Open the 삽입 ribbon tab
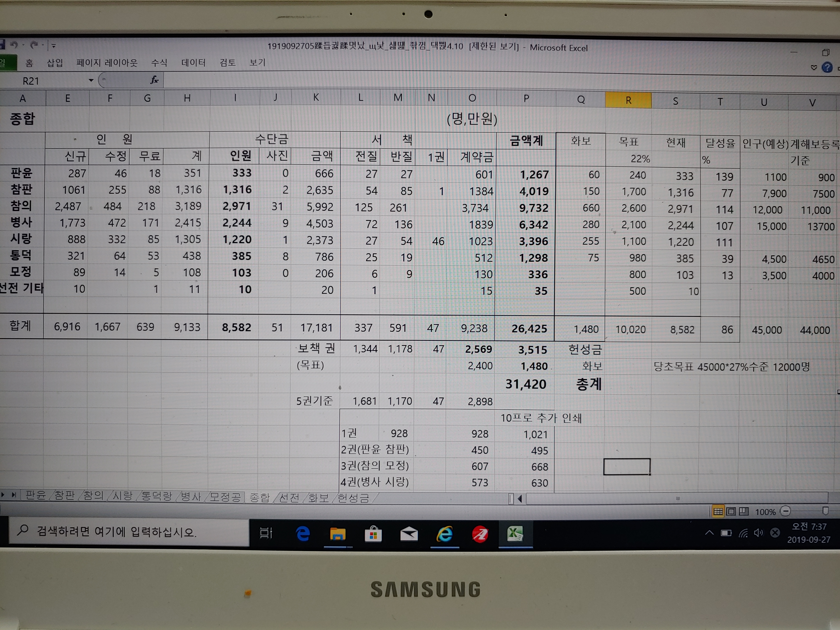 point(55,63)
